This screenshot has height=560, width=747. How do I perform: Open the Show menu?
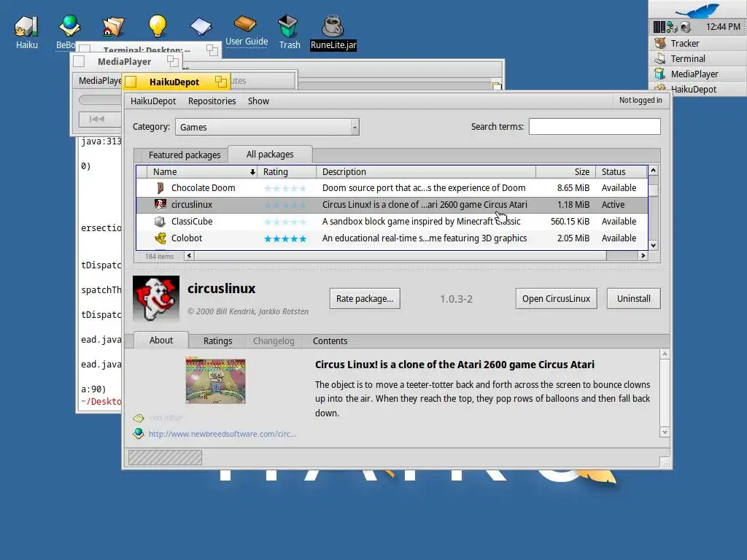(x=259, y=101)
